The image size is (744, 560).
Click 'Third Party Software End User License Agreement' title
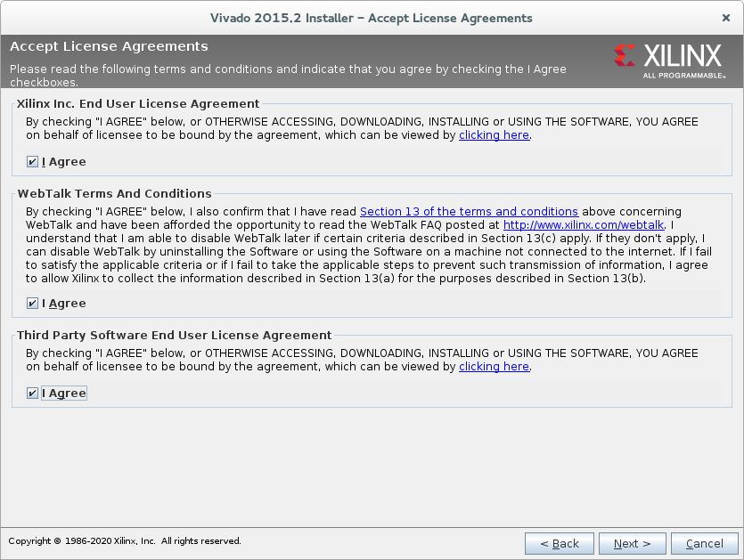click(x=174, y=336)
